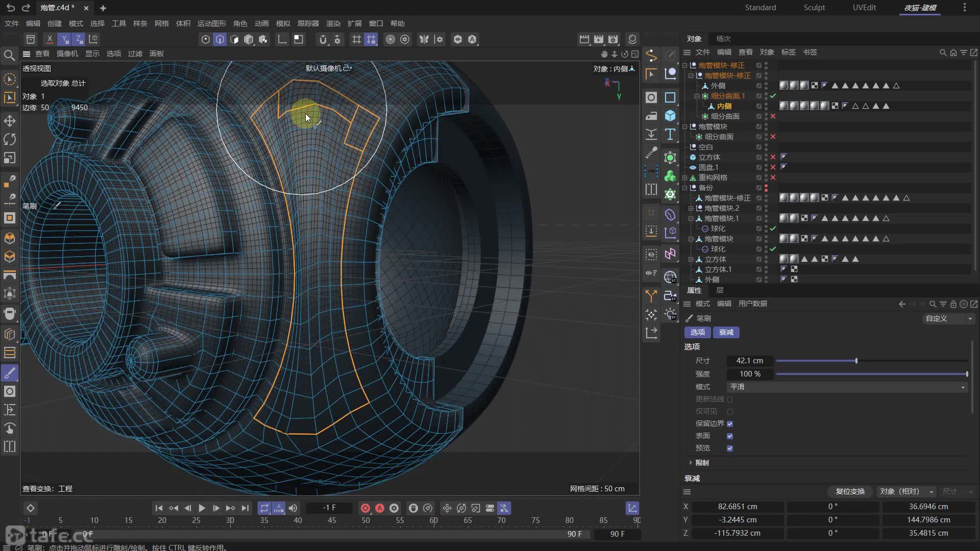Select the Scale tool in left toolbar

click(x=10, y=158)
